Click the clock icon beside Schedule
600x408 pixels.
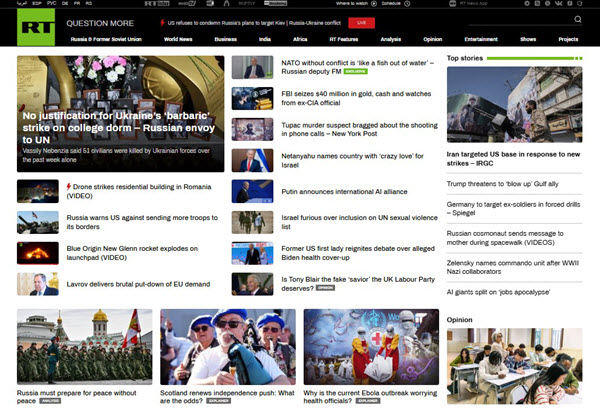[407, 3]
